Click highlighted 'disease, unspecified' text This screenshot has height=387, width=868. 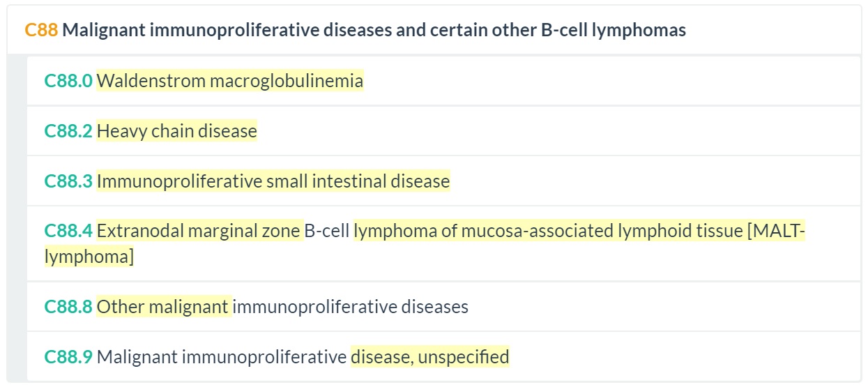(x=430, y=357)
